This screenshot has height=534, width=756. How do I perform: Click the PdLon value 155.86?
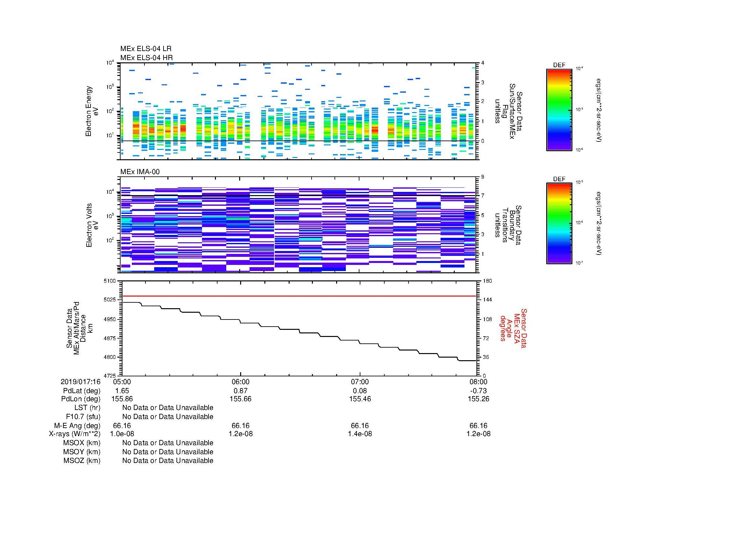coord(122,399)
